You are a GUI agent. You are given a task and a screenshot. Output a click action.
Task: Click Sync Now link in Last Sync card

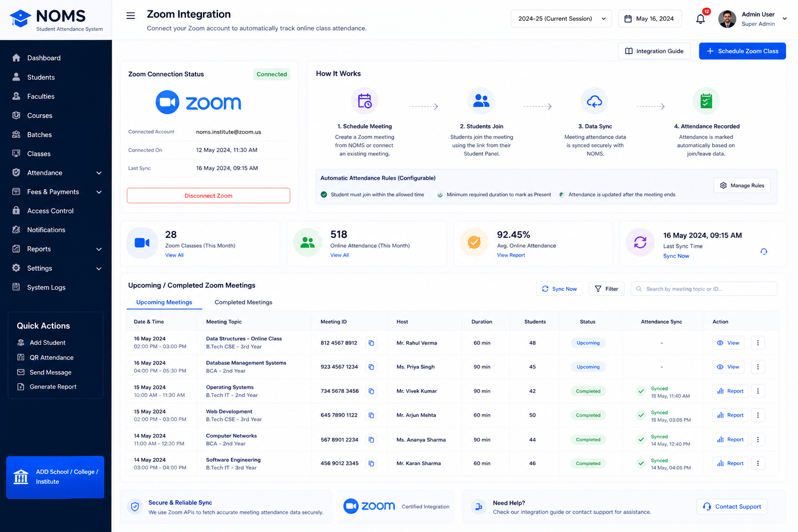pyautogui.click(x=676, y=256)
